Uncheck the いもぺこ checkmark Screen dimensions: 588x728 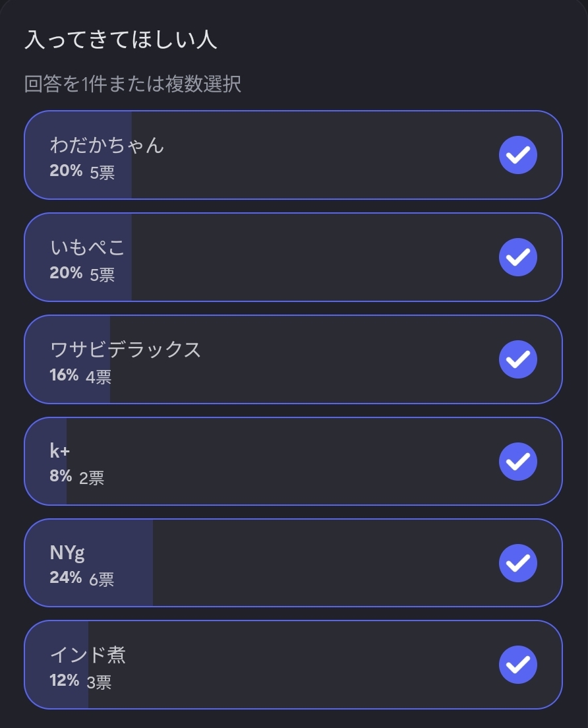pos(518,257)
